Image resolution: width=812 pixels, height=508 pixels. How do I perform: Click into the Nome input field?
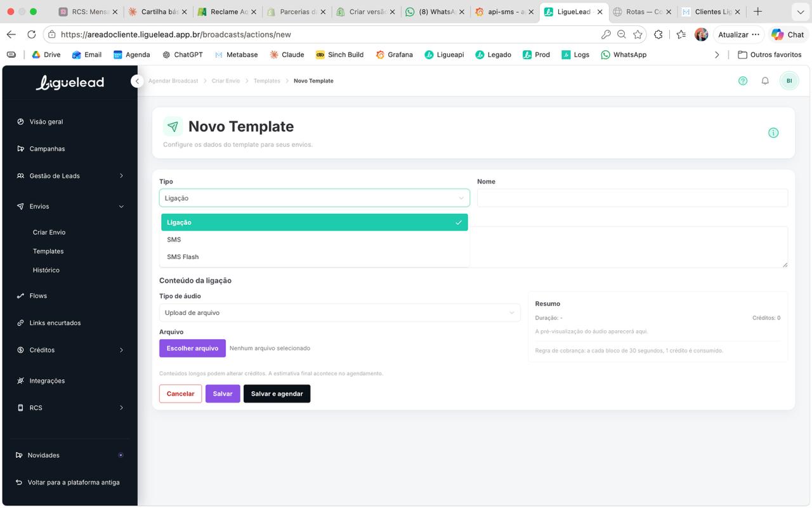click(x=632, y=198)
